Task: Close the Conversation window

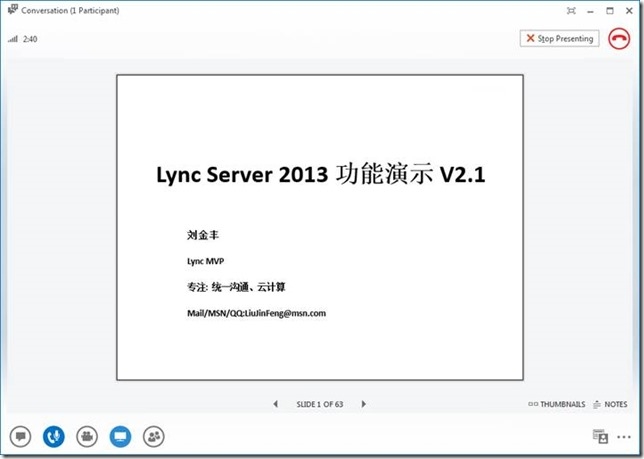Action: point(629,11)
